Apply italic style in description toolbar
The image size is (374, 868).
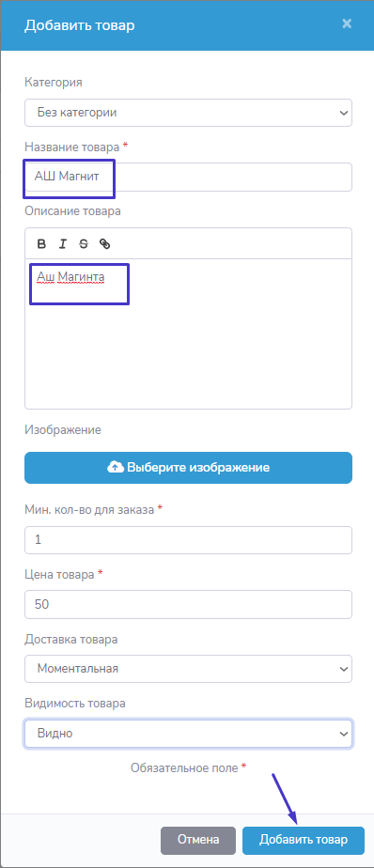pos(63,243)
